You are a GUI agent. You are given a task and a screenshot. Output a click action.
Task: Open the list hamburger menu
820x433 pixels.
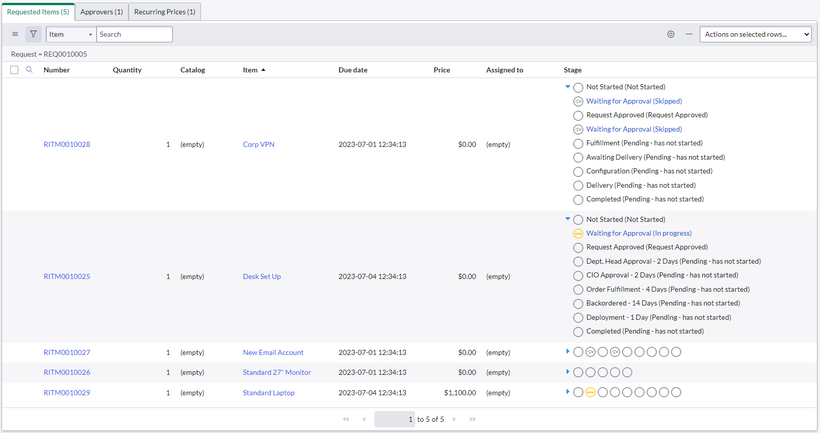click(15, 34)
